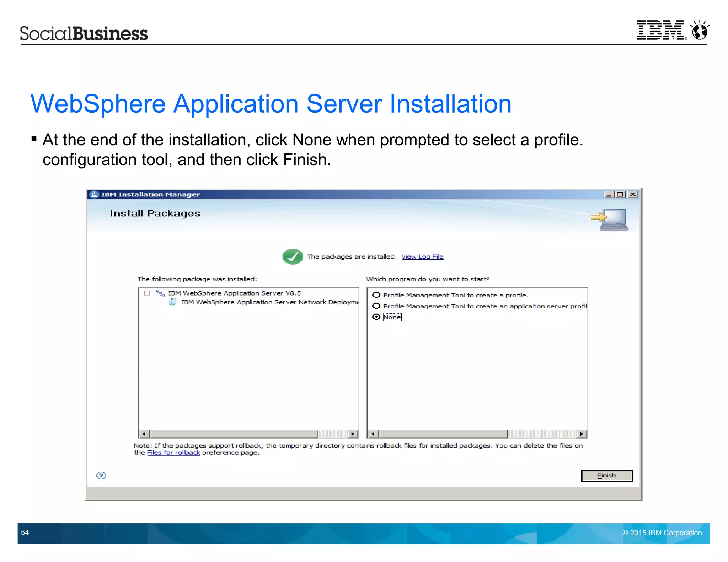The width and height of the screenshot is (728, 562).
Task: Open the Files for rollback link
Action: point(173,452)
